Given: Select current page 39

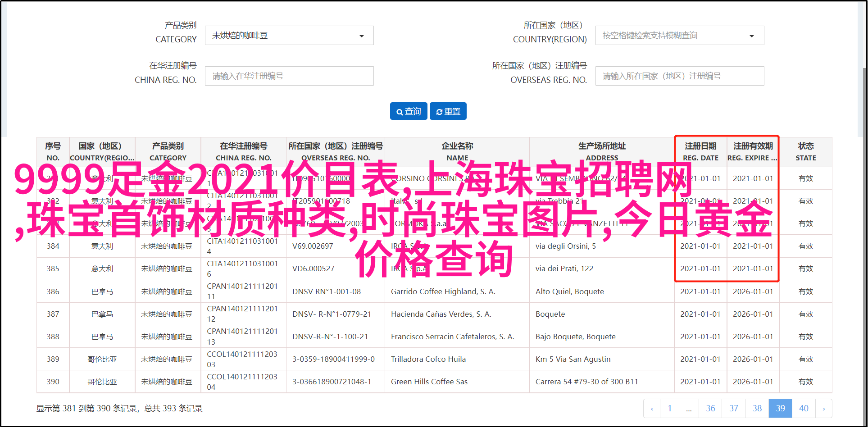Looking at the screenshot, I should (781, 409).
